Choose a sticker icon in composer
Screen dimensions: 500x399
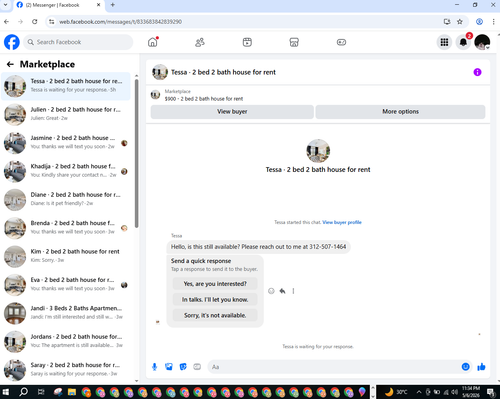click(x=183, y=367)
